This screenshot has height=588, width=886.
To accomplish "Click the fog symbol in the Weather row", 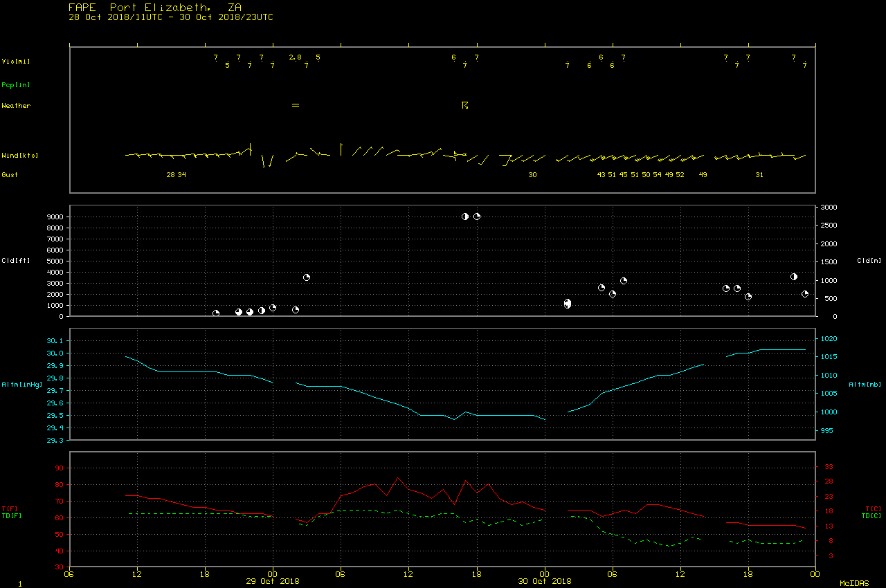I will coord(296,105).
